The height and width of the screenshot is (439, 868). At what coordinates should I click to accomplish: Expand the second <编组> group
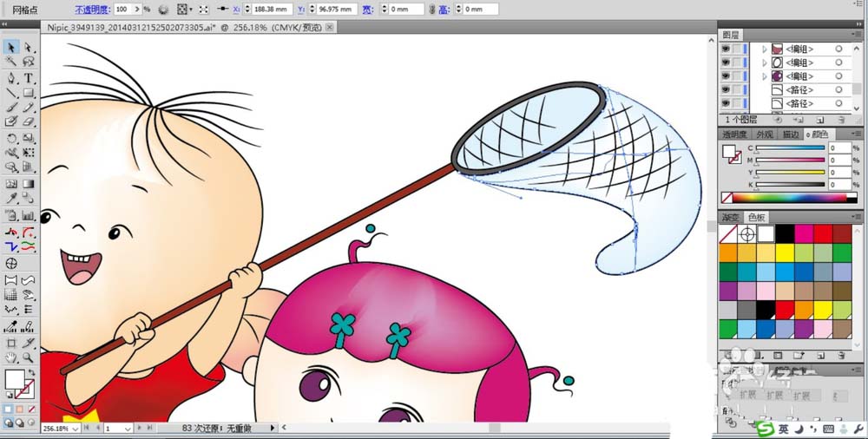point(765,62)
